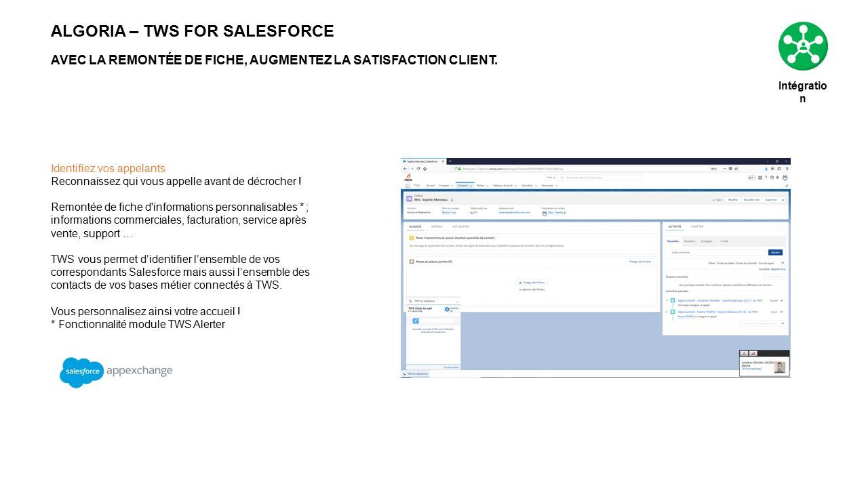Click the activity filter funnel icon
868x488 pixels.
click(x=783, y=263)
